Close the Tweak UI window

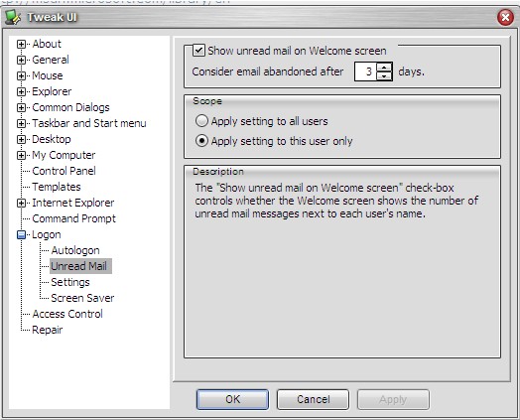[x=505, y=17]
